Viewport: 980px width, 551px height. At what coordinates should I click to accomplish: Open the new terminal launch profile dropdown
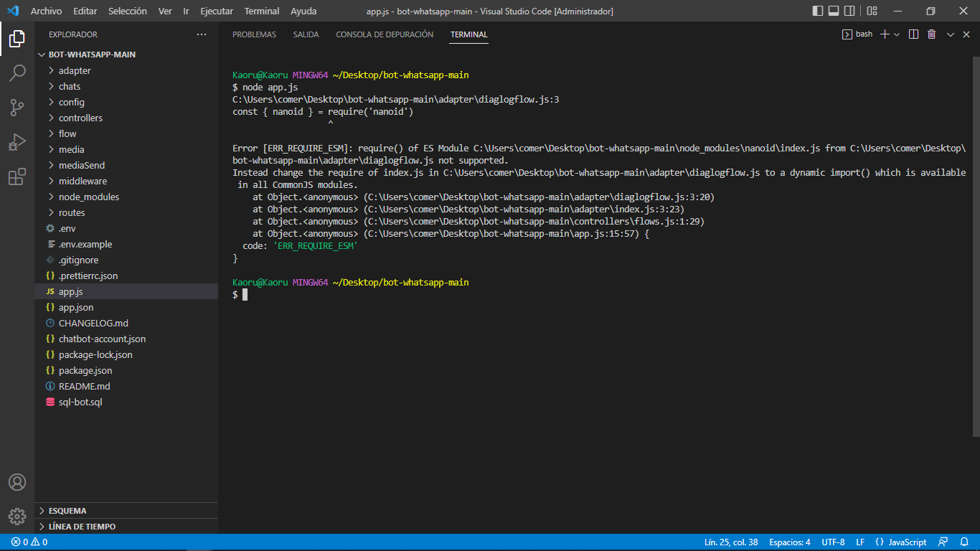[897, 34]
